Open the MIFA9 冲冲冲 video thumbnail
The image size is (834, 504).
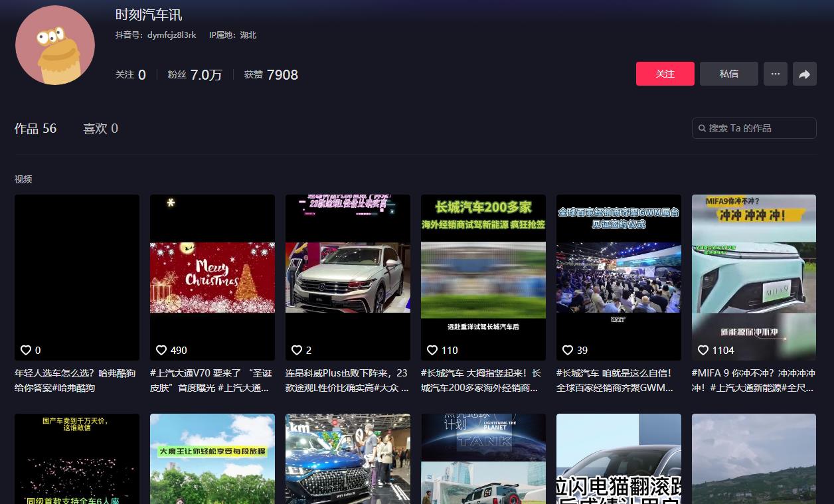pos(754,278)
